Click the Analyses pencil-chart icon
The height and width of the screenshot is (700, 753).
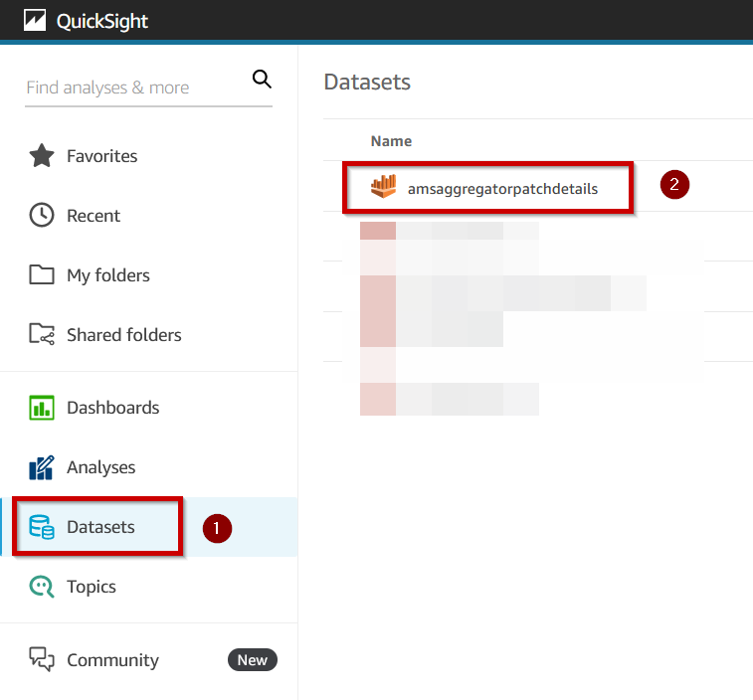pos(42,467)
